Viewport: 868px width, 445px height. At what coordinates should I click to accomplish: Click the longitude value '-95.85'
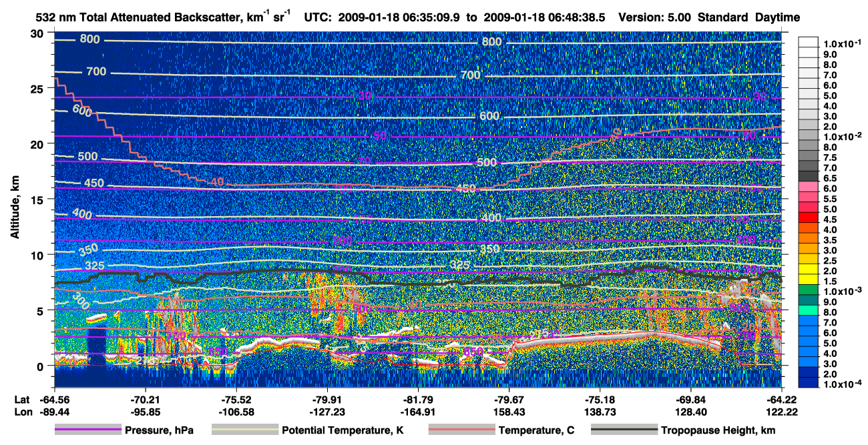pos(146,412)
